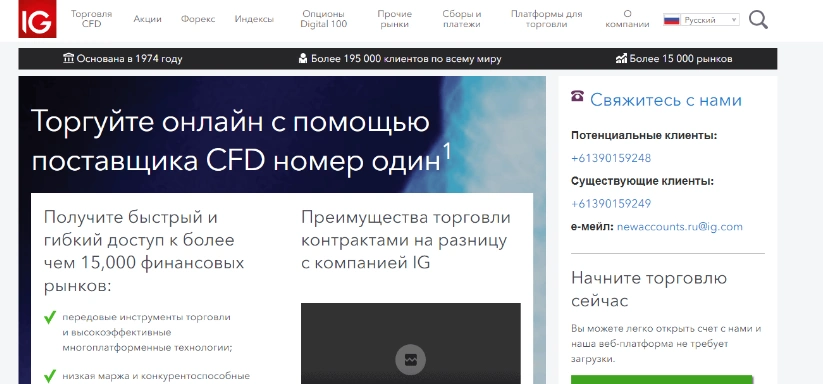Open the search magnifier icon
Image resolution: width=823 pixels, height=384 pixels.
[x=758, y=20]
